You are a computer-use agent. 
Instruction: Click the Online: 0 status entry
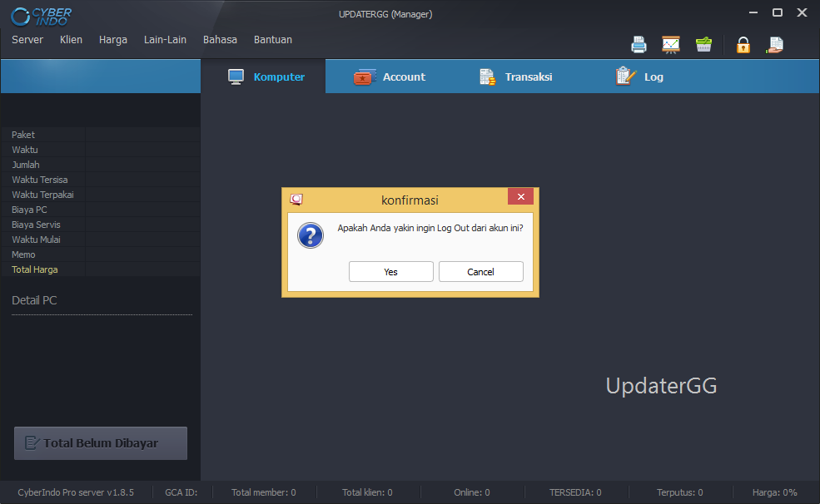click(472, 492)
